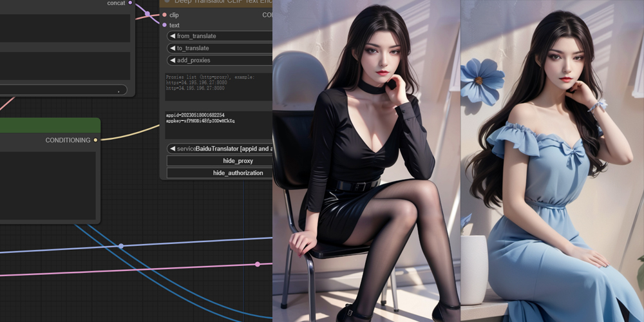Click the 'add_proxies' label

point(193,61)
